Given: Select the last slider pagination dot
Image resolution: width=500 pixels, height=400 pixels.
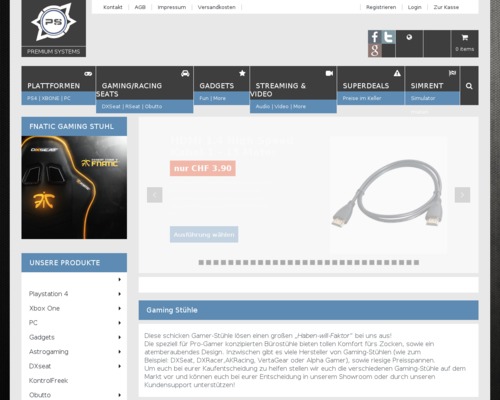Looking at the screenshot, I should coord(416,262).
